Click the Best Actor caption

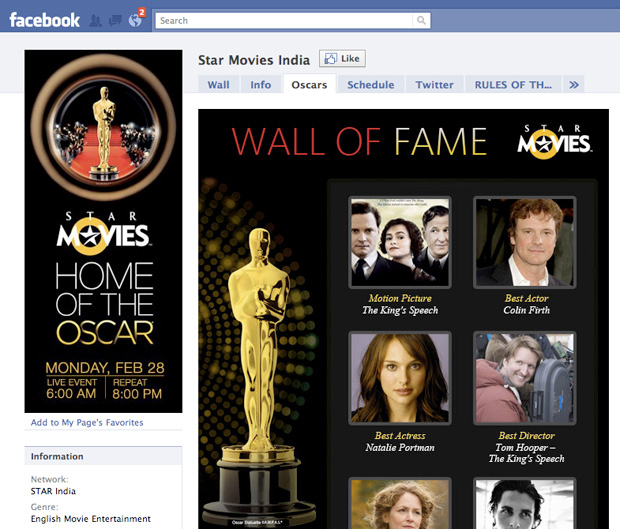pyautogui.click(x=526, y=298)
